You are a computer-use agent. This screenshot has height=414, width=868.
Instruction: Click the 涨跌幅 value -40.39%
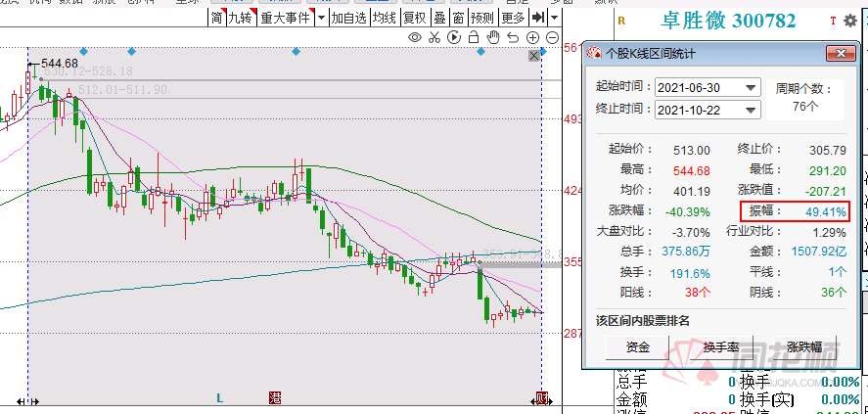[686, 211]
